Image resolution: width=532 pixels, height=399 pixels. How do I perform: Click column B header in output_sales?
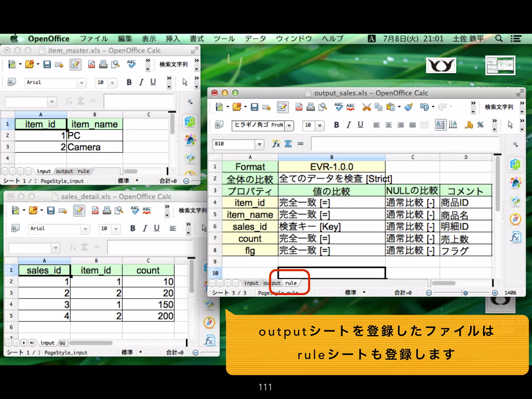332,157
